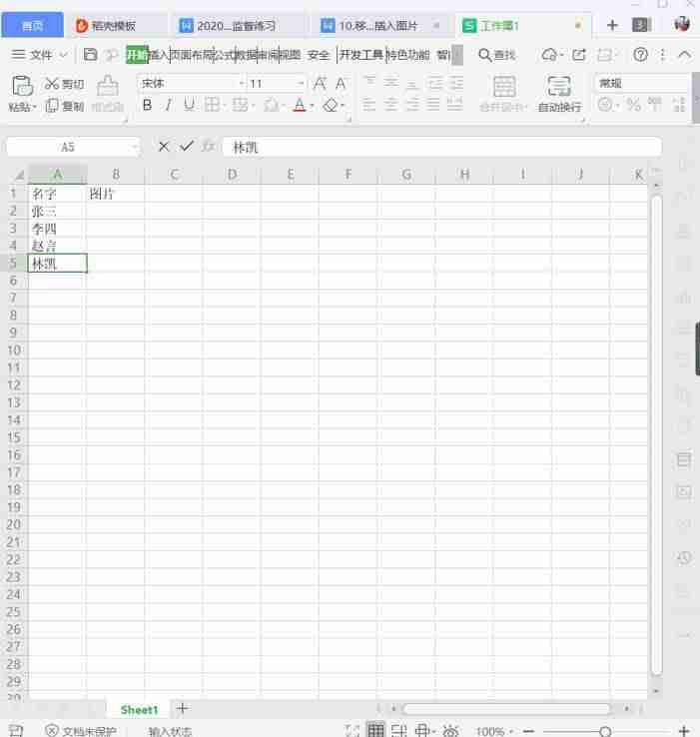
Task: Switch to page layout view icon
Action: pyautogui.click(x=399, y=730)
